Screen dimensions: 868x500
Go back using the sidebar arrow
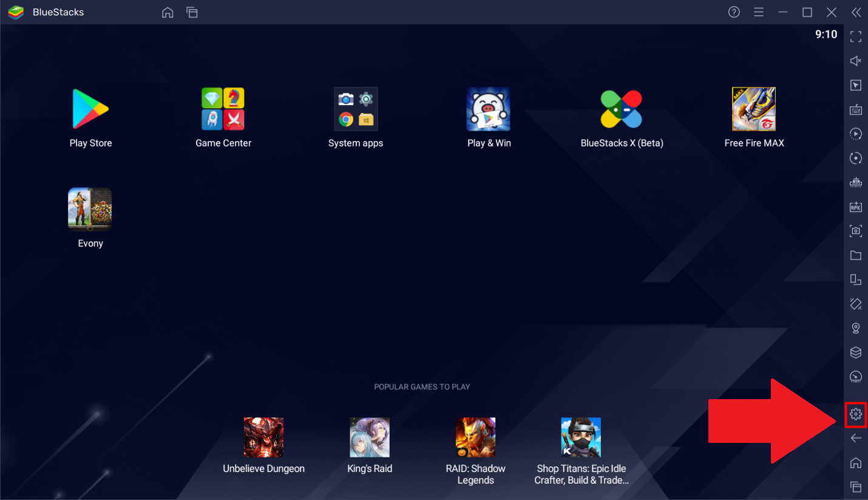point(856,438)
